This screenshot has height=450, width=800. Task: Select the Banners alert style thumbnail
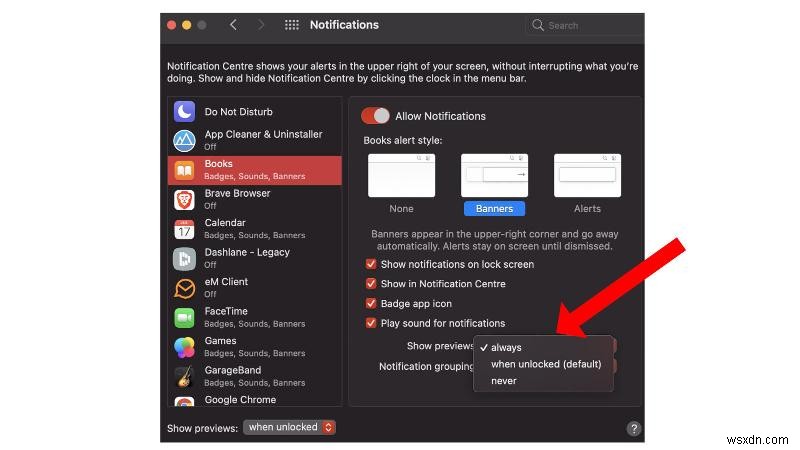494,176
